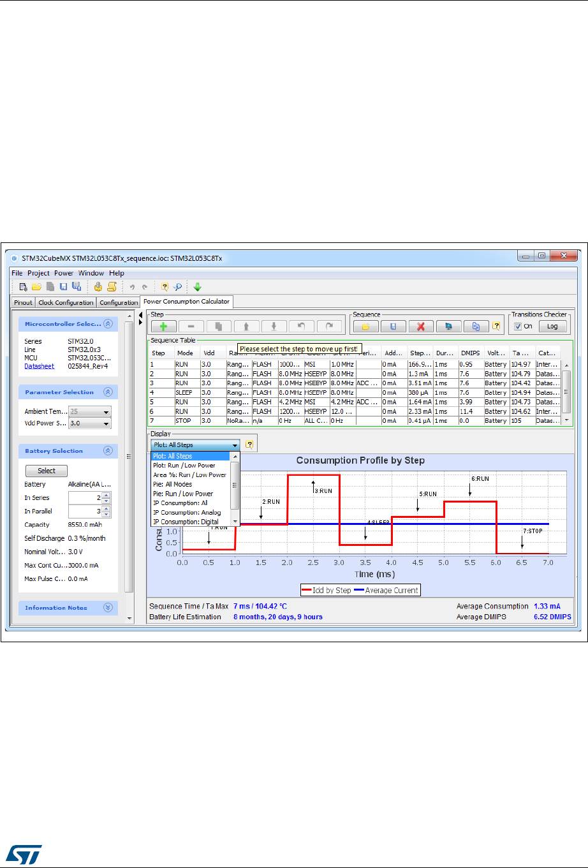The height and width of the screenshot is (868, 588).
Task: Click the Generate Code gear icon
Action: [x=98, y=287]
